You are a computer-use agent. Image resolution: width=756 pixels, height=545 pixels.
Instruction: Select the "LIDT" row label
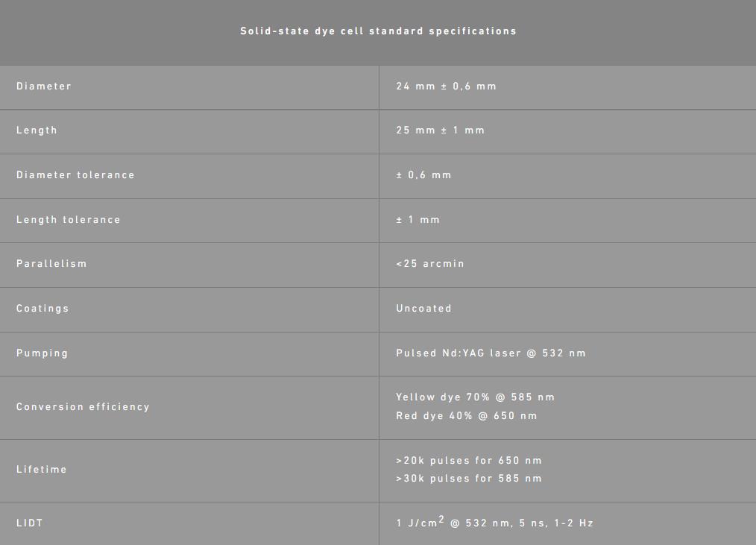pos(30,523)
